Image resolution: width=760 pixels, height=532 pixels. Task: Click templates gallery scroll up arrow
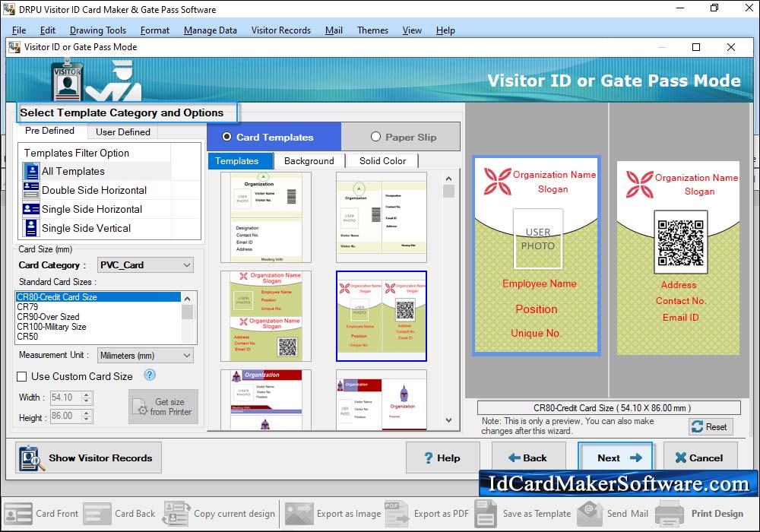click(449, 179)
